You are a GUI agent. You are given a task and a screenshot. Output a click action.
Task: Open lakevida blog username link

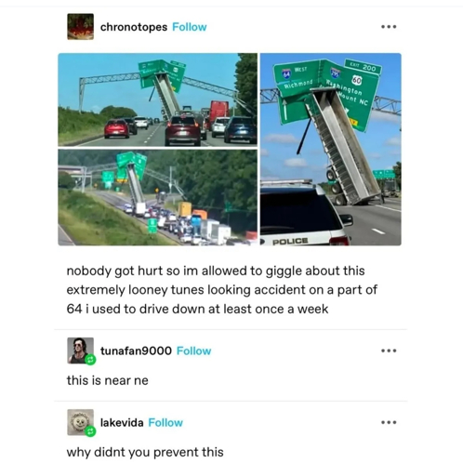point(122,422)
